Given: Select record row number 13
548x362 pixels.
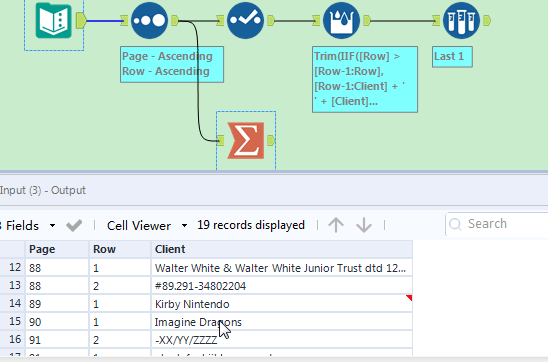Looking at the screenshot, I should tap(13, 286).
